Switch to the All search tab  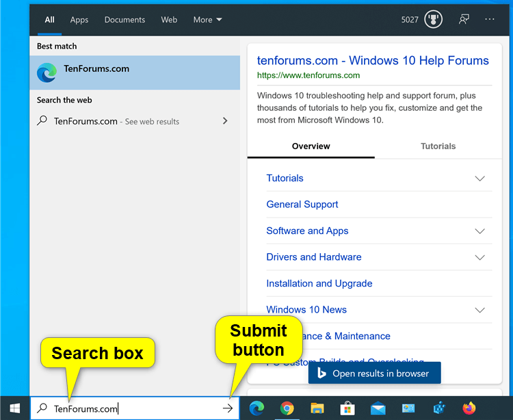pos(49,20)
